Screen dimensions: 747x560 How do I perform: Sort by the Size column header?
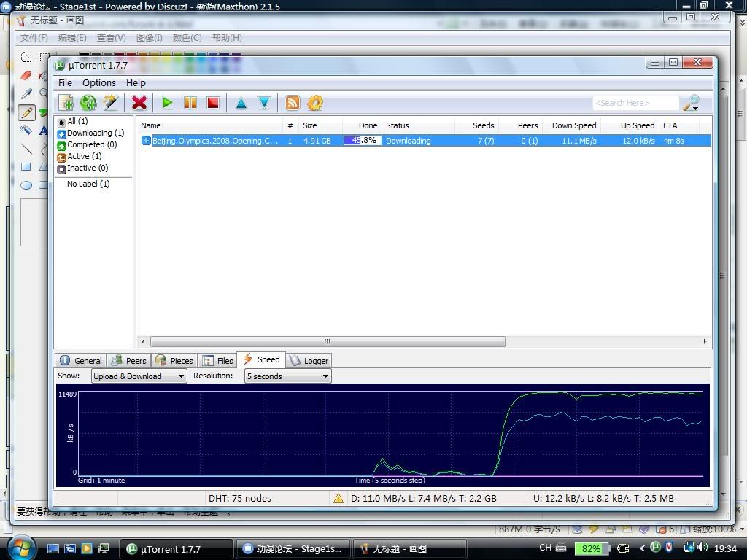coord(320,125)
